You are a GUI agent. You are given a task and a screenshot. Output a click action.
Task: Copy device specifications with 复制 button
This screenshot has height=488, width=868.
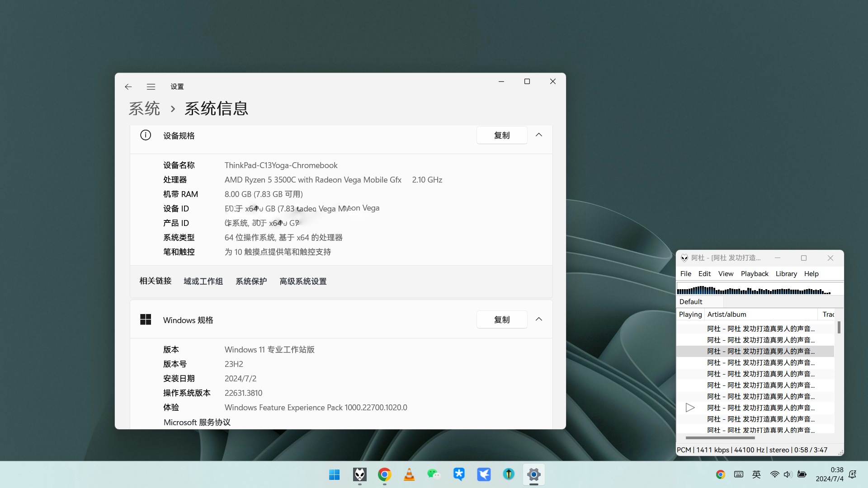point(502,135)
